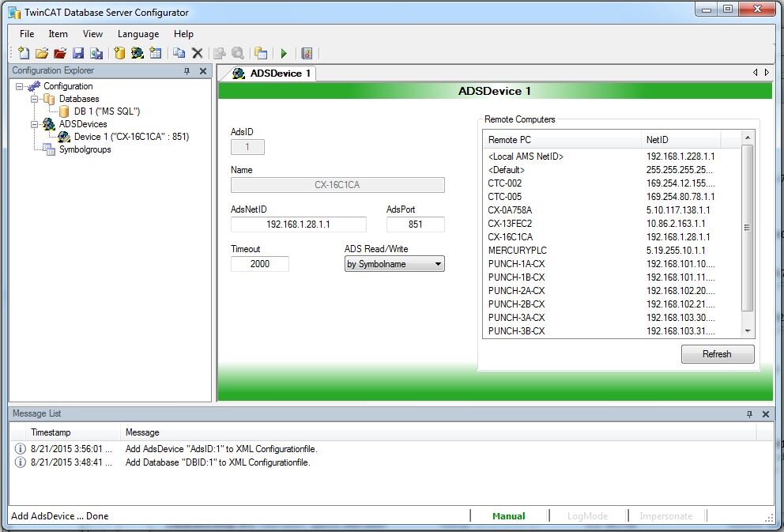This screenshot has width=784, height=532.
Task: Click the Manual mode status indicator
Action: pos(508,516)
